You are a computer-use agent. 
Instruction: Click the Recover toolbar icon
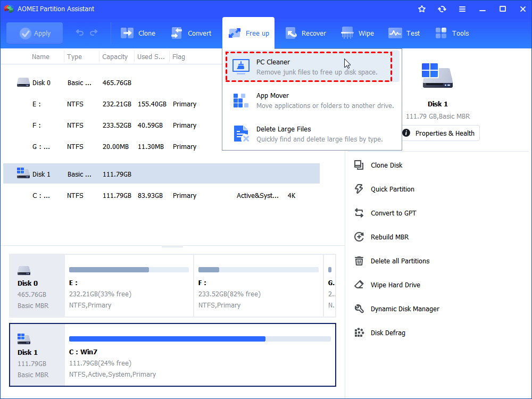coord(306,33)
